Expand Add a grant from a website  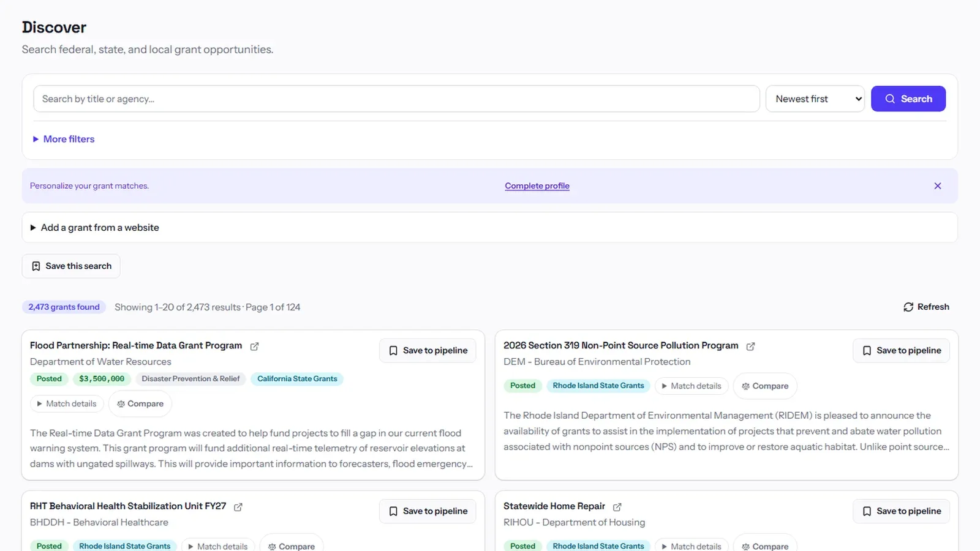[x=94, y=228]
